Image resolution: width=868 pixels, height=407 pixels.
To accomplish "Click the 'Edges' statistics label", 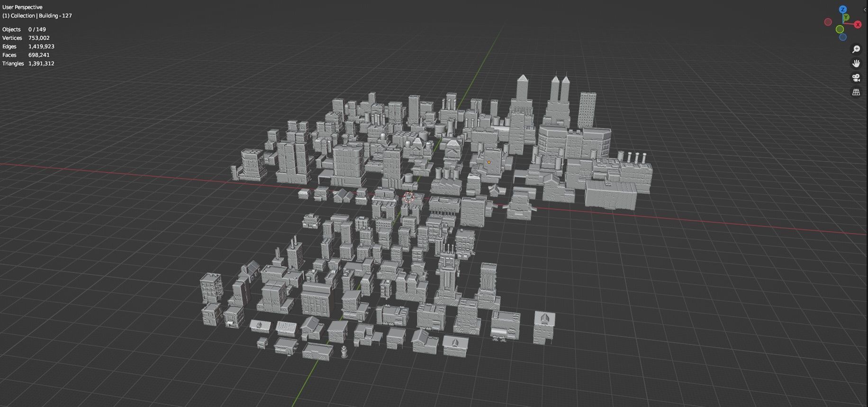I will [9, 46].
